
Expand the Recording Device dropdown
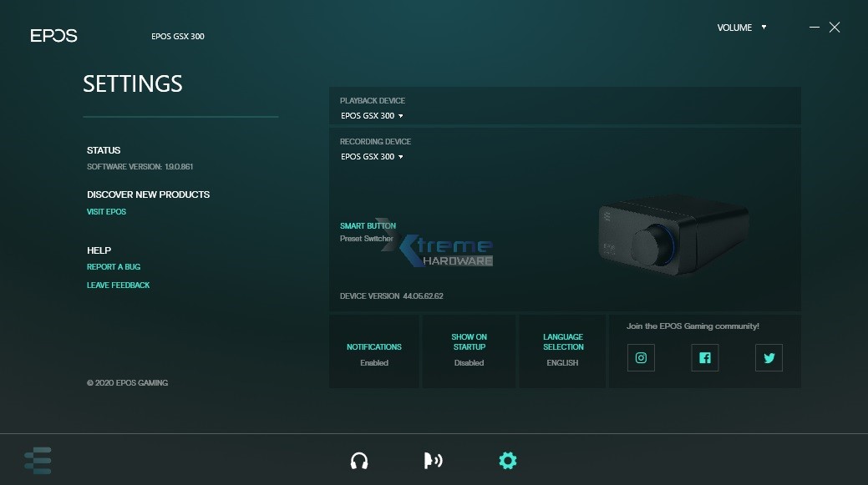point(372,157)
